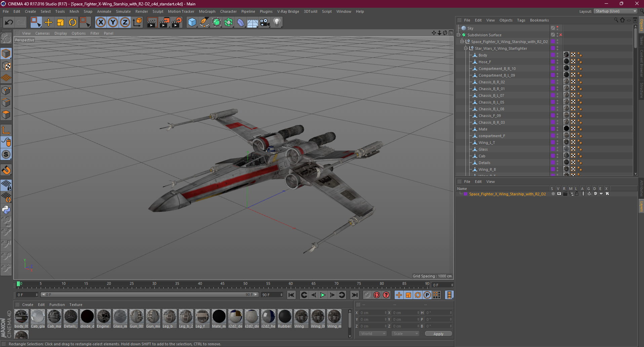The height and width of the screenshot is (347, 644).
Task: Open Edit Render Settings icon
Action: tap(177, 23)
